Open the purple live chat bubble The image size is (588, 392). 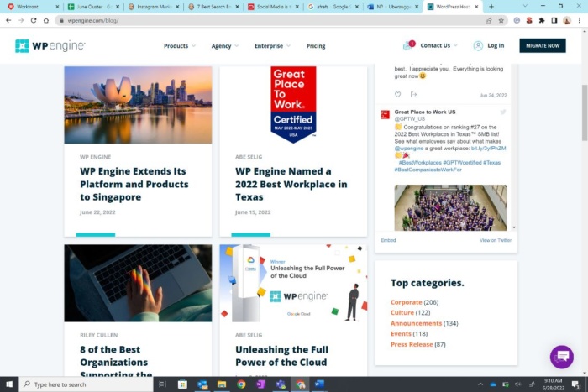pos(562,357)
